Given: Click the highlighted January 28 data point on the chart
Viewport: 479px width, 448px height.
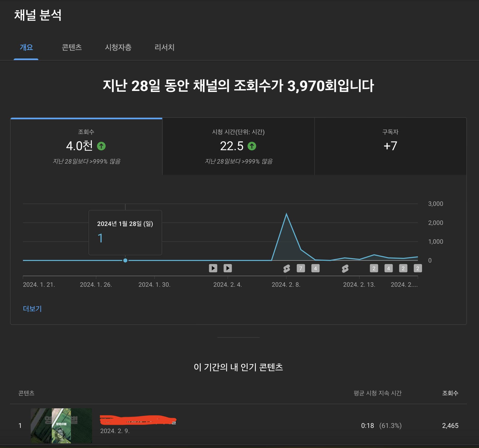Looking at the screenshot, I should click(x=125, y=260).
